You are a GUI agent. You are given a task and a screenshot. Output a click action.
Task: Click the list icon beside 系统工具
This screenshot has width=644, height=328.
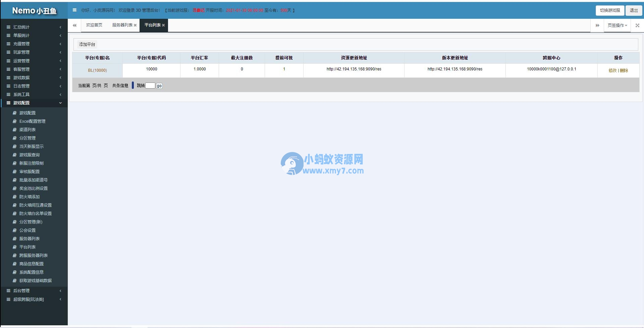[8, 94]
